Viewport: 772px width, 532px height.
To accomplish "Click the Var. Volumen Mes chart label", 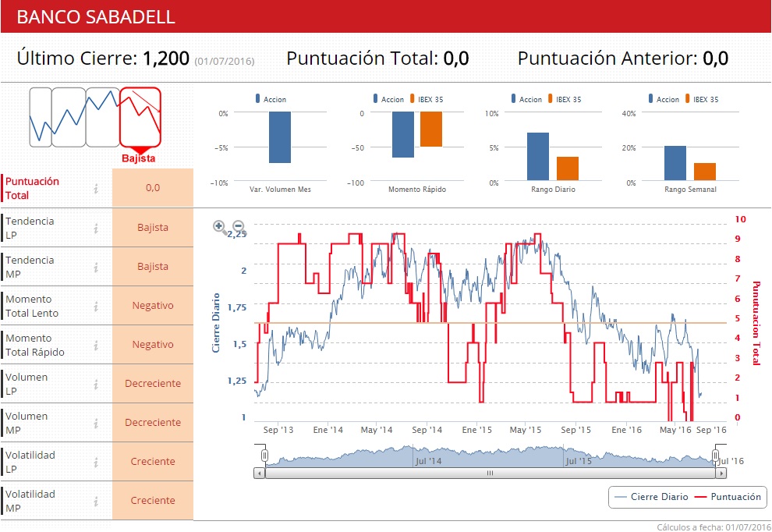I will click(280, 189).
